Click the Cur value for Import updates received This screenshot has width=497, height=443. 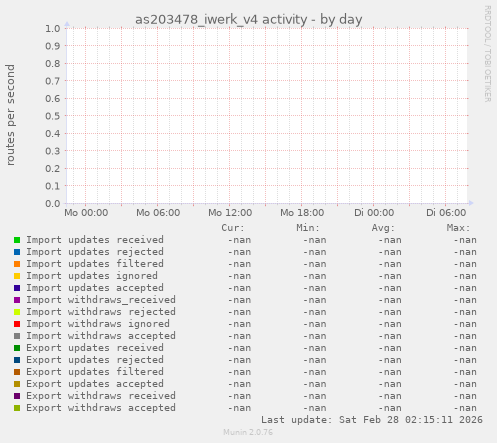coord(239,240)
